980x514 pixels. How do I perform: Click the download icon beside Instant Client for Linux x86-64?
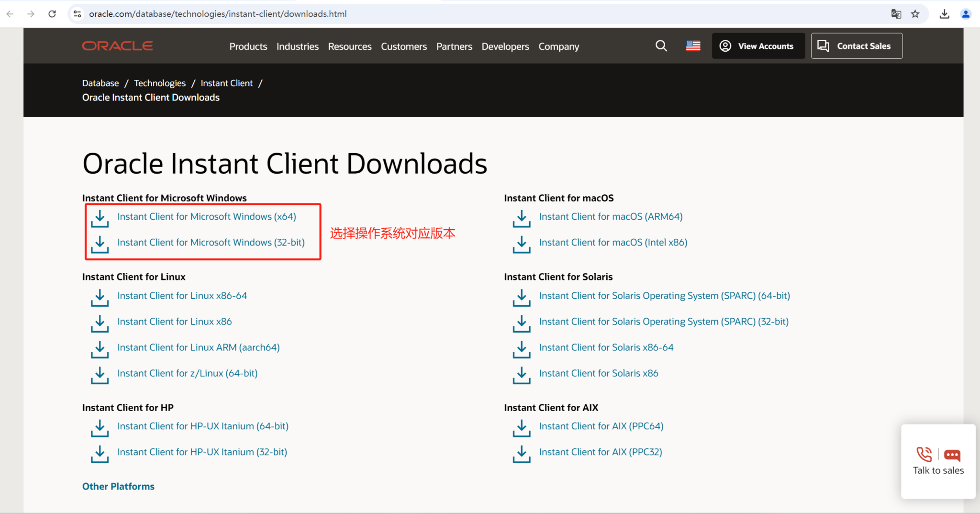100,298
